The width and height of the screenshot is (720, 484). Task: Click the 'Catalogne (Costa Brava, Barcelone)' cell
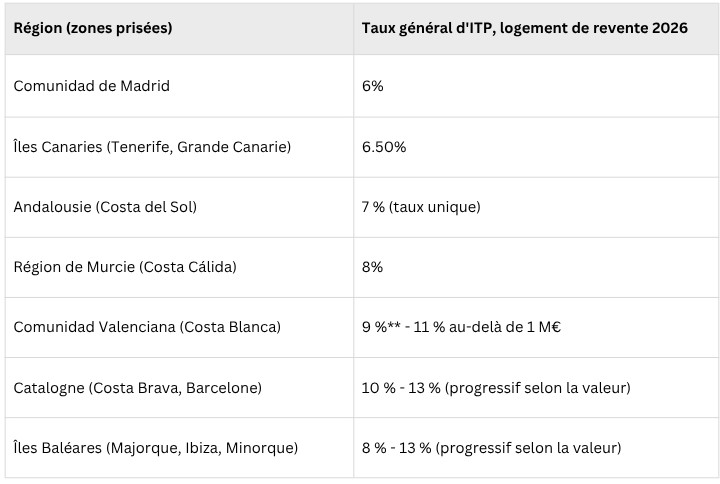click(x=179, y=388)
